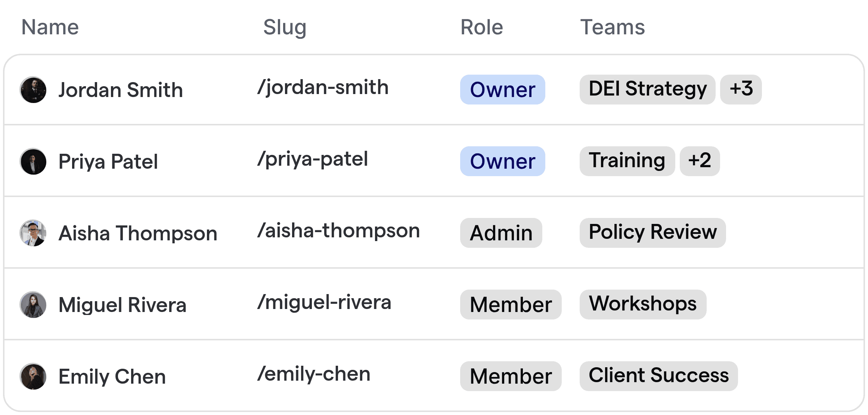Select the Training team tag
The image size is (868, 415).
click(x=627, y=161)
